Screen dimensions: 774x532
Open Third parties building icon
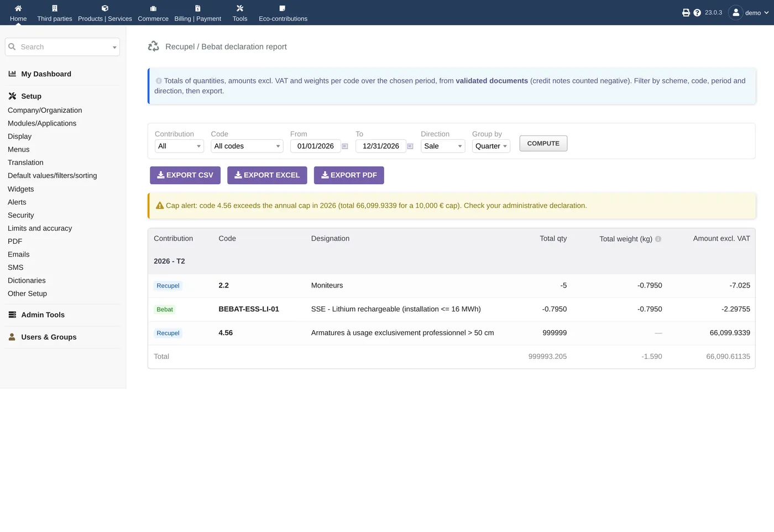pyautogui.click(x=55, y=8)
